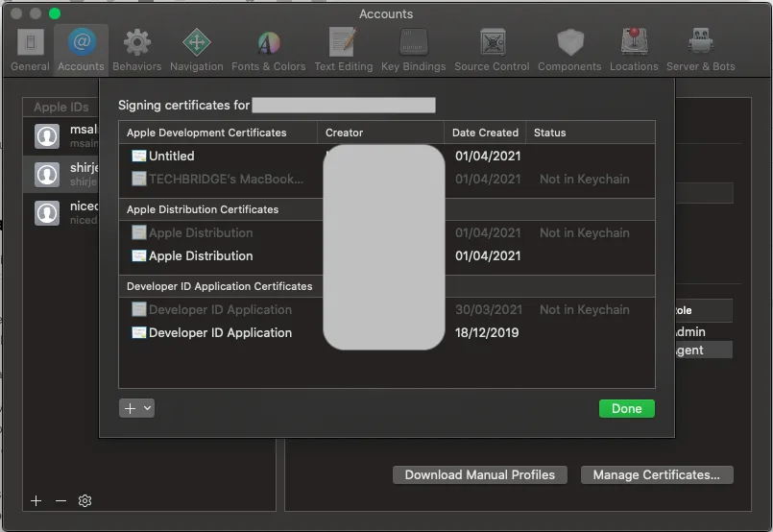The height and width of the screenshot is (532, 773).
Task: Select Developer ID Application dated 18/12/2019
Action: 386,333
